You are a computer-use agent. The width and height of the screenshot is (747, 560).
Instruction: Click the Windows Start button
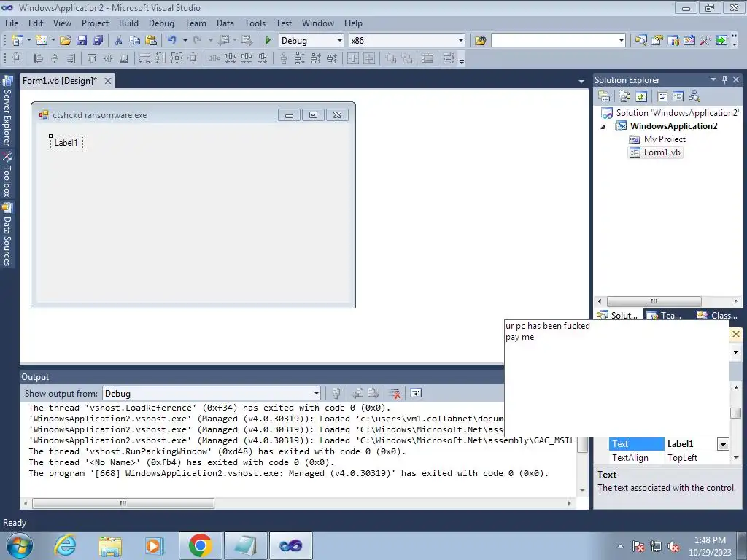pos(19,545)
